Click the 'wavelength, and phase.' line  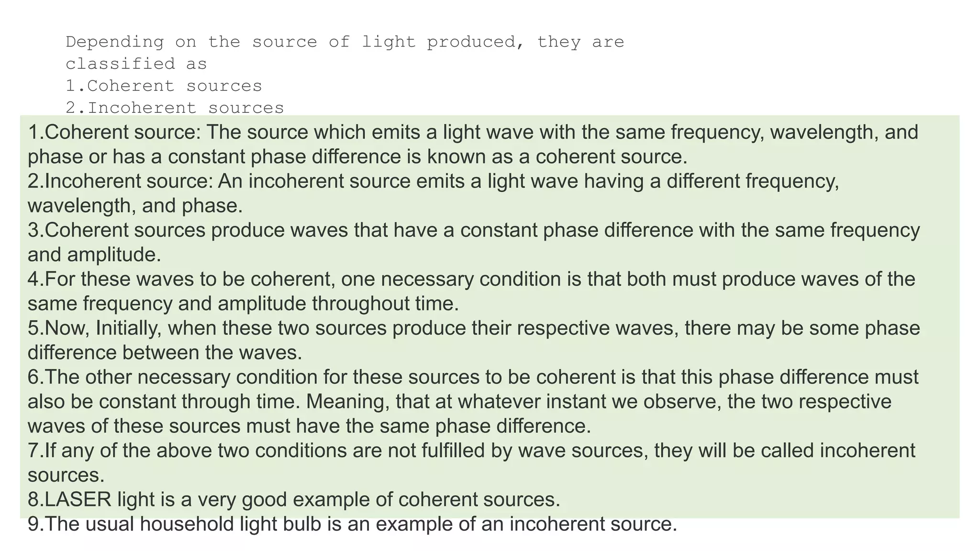135,206
